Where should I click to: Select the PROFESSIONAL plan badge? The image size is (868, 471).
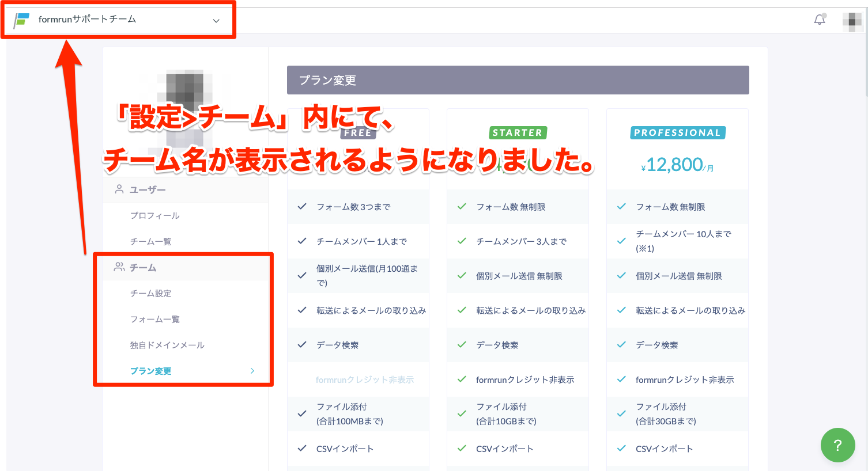677,132
